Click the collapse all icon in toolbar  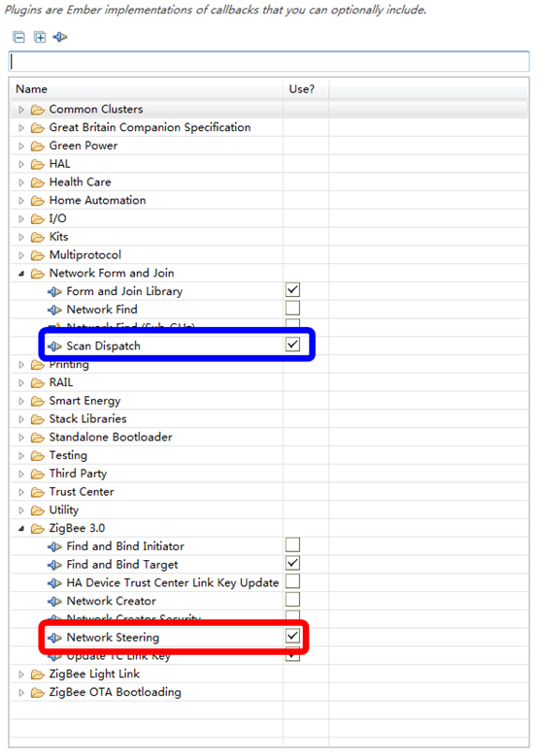tap(18, 37)
